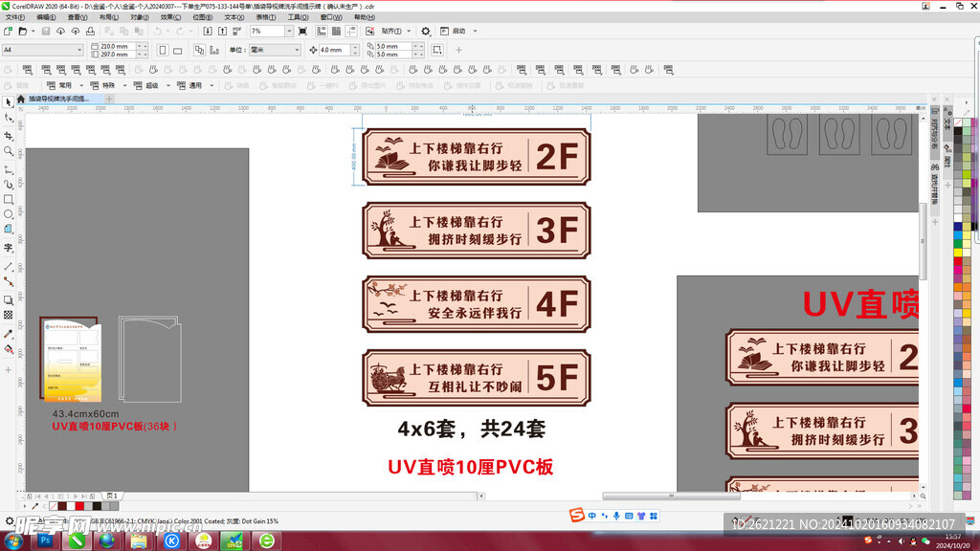Image resolution: width=980 pixels, height=551 pixels.
Task: Expand the 贴齐 snap-to dropdown
Action: coord(409,31)
